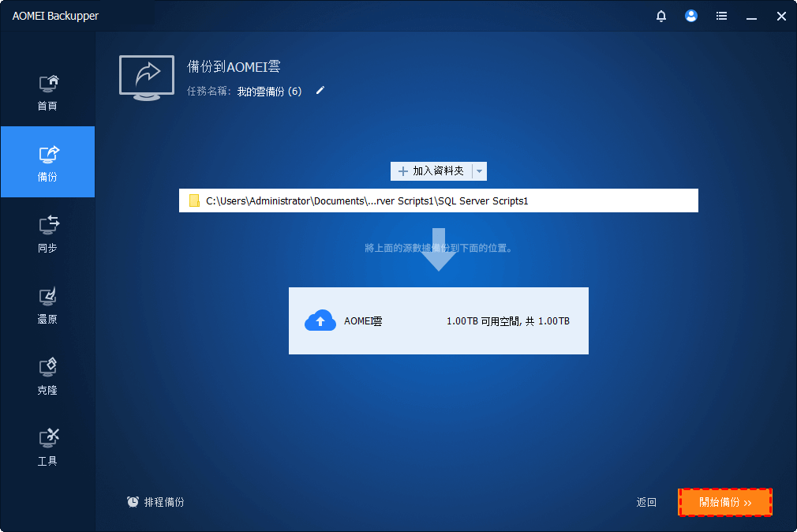797x532 pixels.
Task: Start the backup with 開始備份 button
Action: (x=725, y=503)
